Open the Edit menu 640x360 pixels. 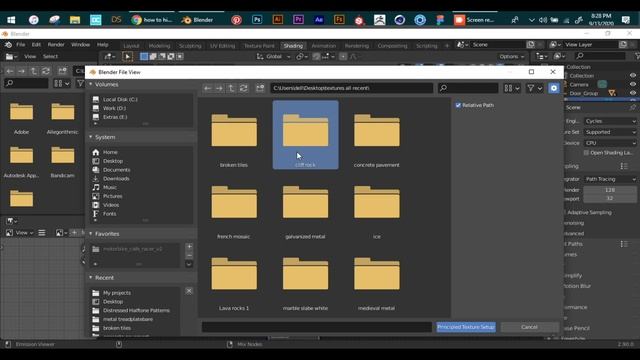tap(36, 45)
